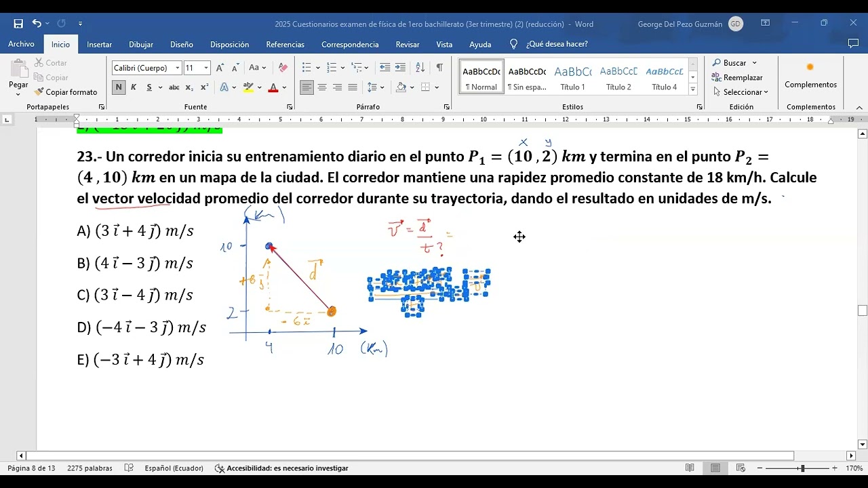Apply paragraph shading with the paint bucket
The image size is (868, 488).
pos(401,87)
